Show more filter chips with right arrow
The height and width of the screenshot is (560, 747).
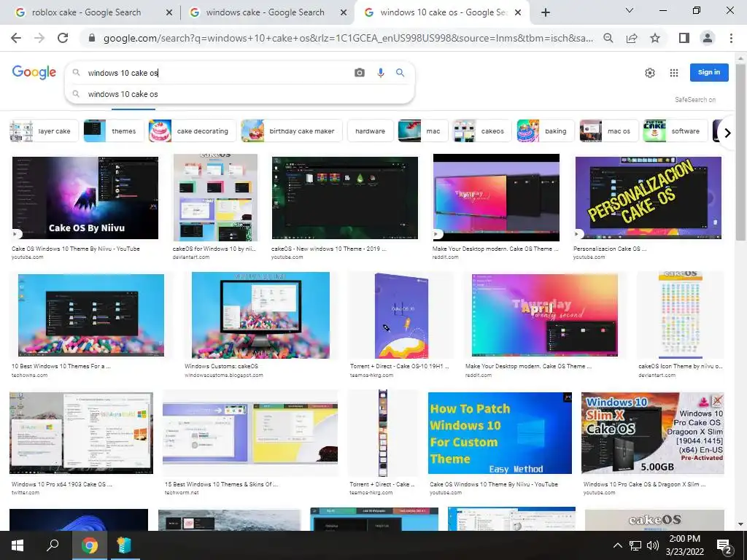(x=727, y=133)
